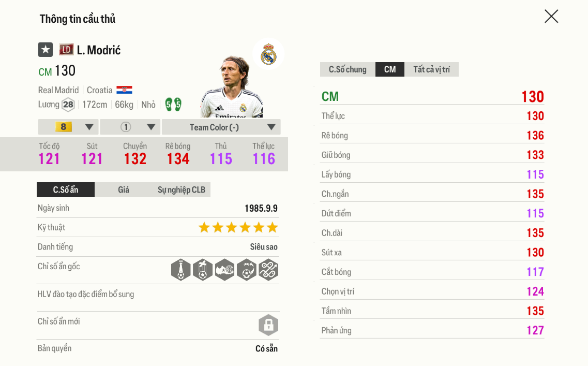Select the C.Số chung tab

348,69
